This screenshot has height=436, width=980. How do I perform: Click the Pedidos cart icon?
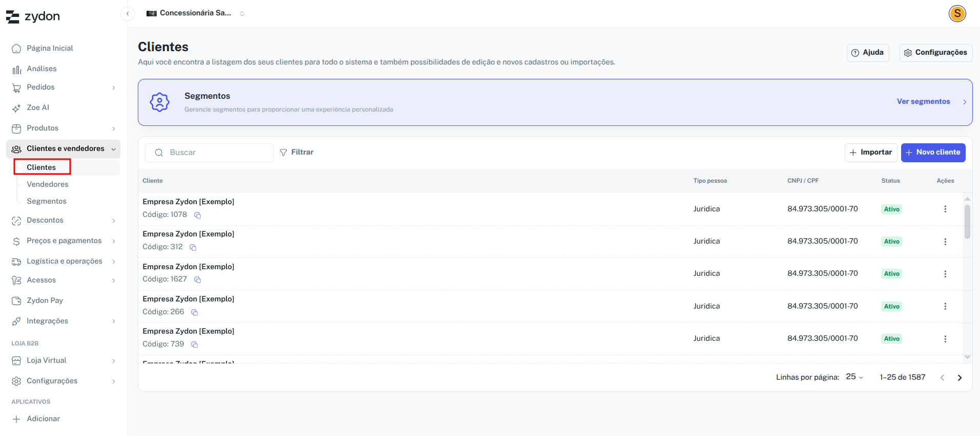pyautogui.click(x=16, y=88)
